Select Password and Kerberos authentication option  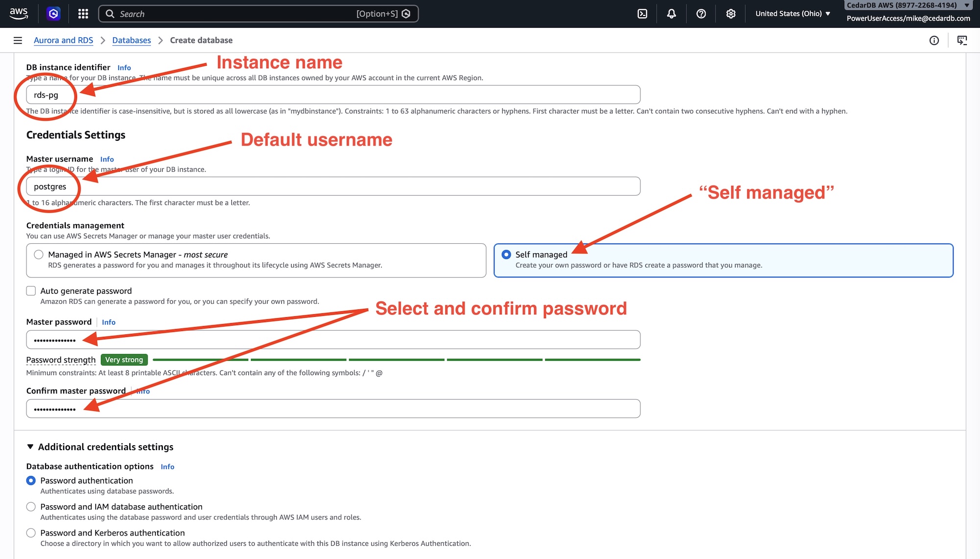(31, 533)
